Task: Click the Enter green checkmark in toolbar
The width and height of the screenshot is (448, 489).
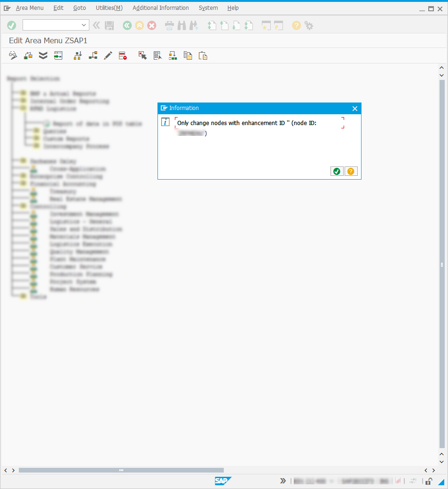Action: point(12,25)
